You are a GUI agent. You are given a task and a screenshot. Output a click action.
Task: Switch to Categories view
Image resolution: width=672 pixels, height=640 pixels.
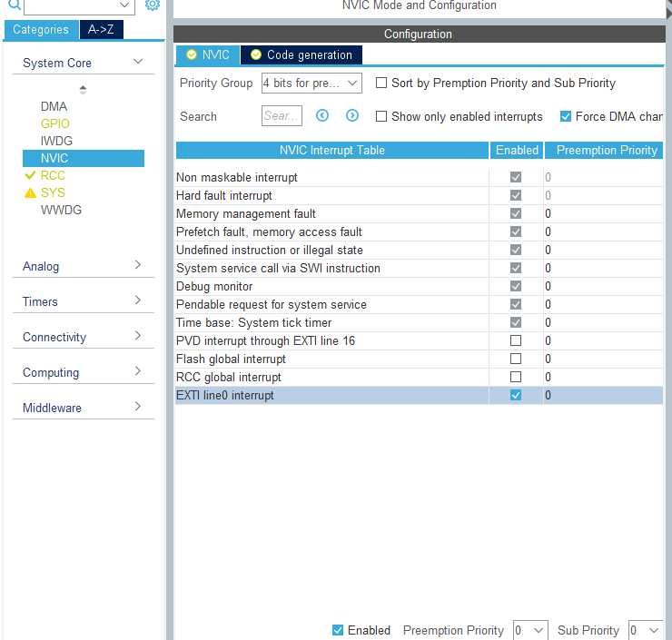[x=41, y=30]
